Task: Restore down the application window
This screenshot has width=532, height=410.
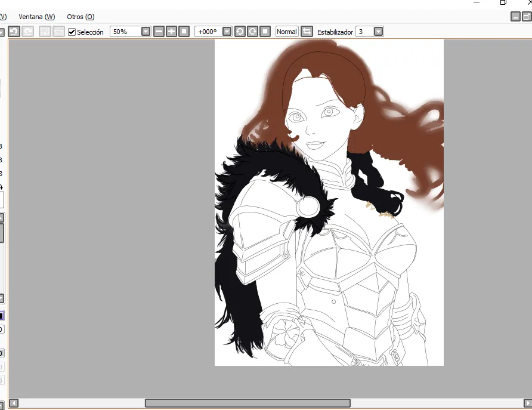Action: click(503, 2)
